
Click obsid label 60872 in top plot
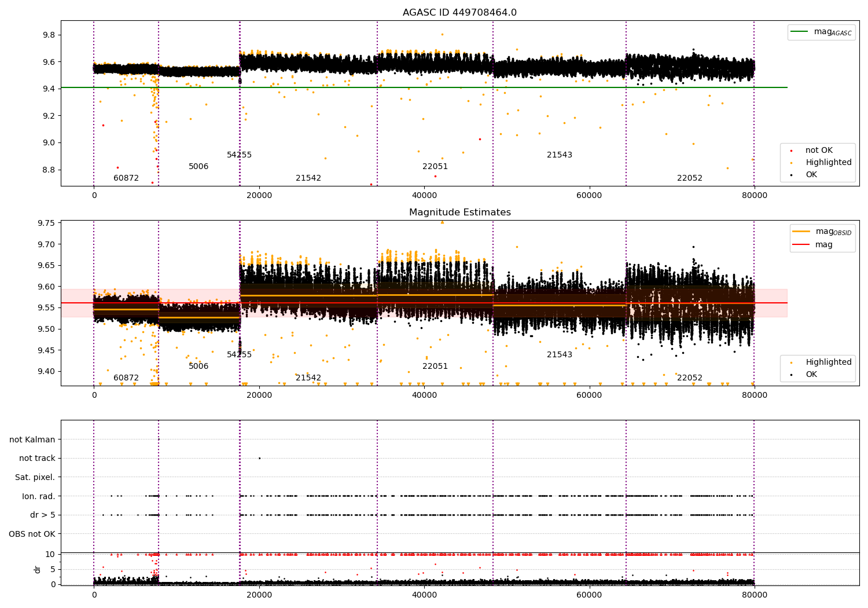click(126, 178)
